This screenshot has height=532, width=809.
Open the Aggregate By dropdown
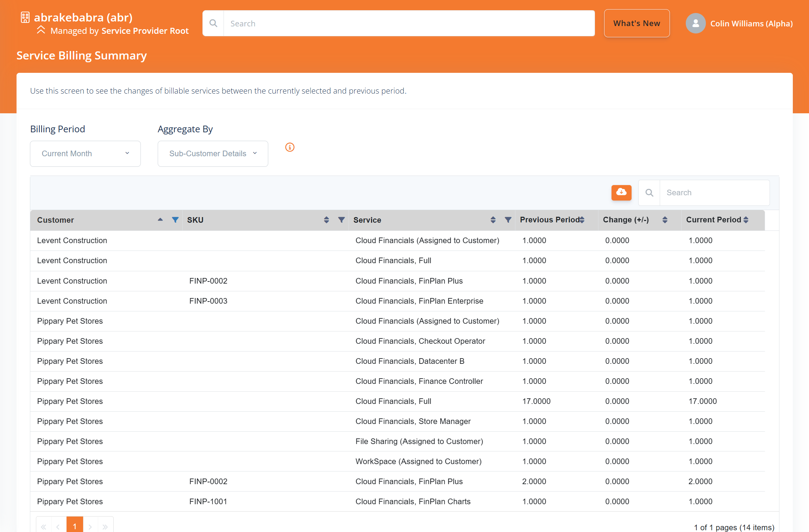pos(213,153)
